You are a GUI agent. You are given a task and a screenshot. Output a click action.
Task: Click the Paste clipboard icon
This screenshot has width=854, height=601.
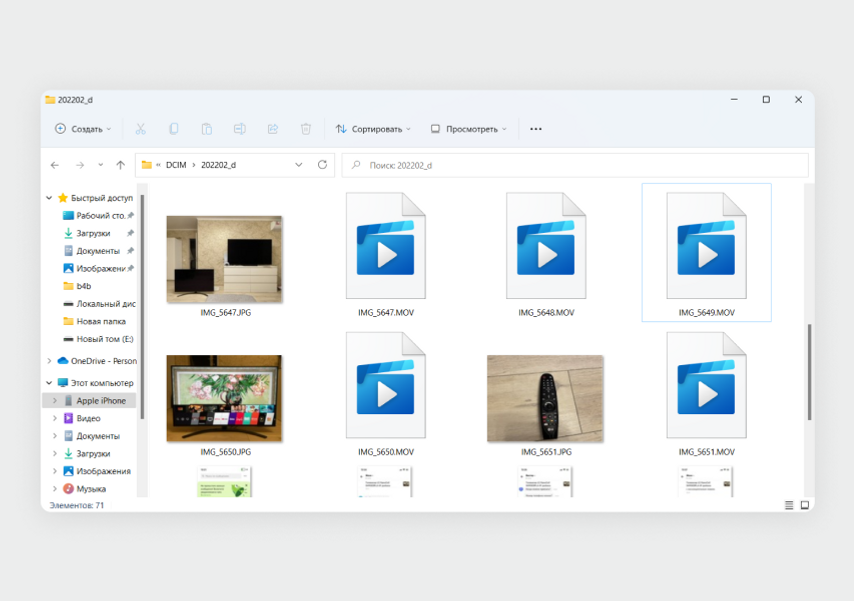coord(206,129)
